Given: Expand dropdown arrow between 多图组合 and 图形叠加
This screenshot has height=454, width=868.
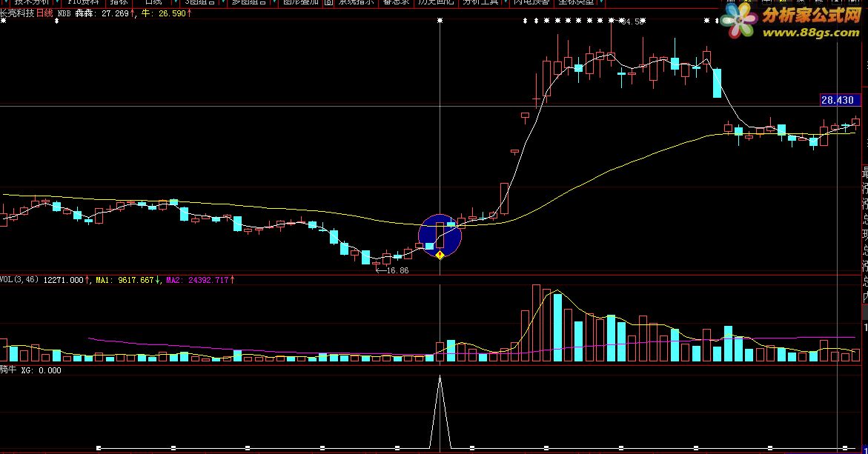Looking at the screenshot, I should [274, 2].
